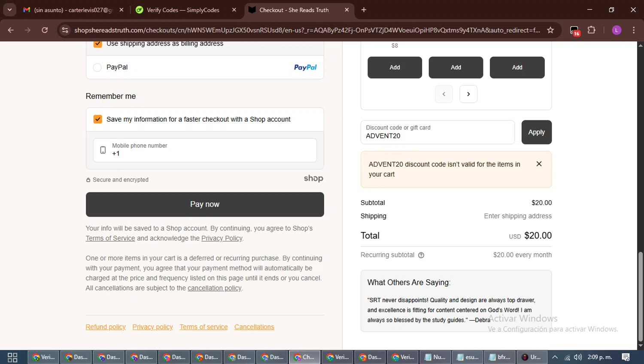This screenshot has width=644, height=364.
Task: Open the 'Nu...' Notepad taskbar window
Action: pyautogui.click(x=435, y=357)
